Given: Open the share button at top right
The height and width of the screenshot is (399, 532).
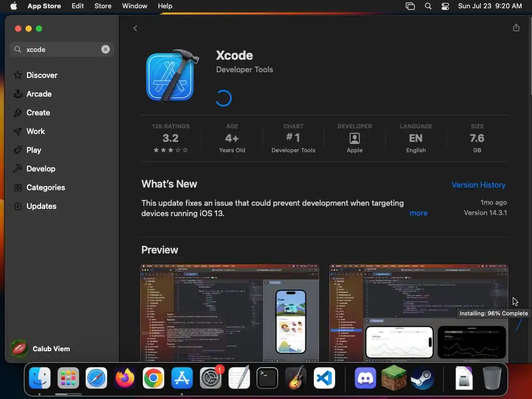Looking at the screenshot, I should 516,28.
